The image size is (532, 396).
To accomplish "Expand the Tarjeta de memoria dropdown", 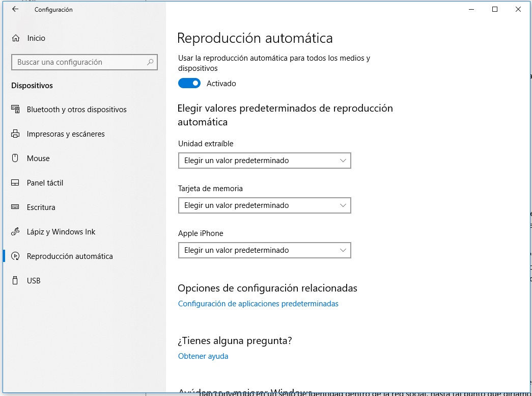I will coord(264,205).
